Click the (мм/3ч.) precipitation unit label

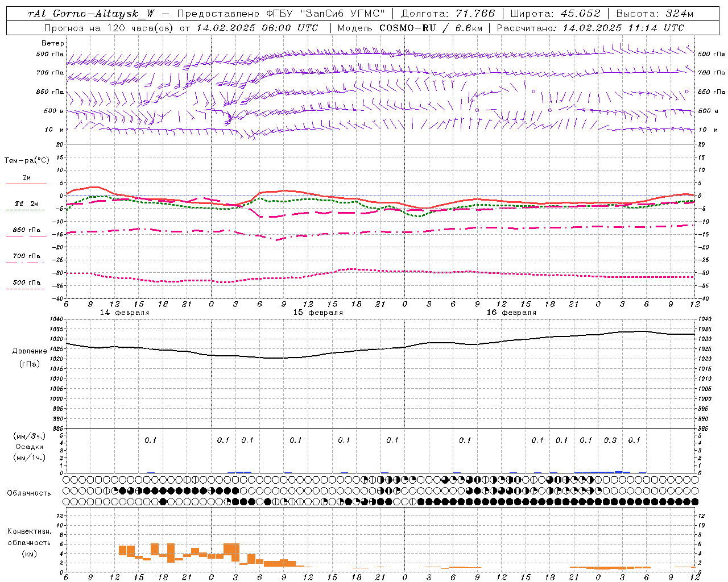coord(30,436)
